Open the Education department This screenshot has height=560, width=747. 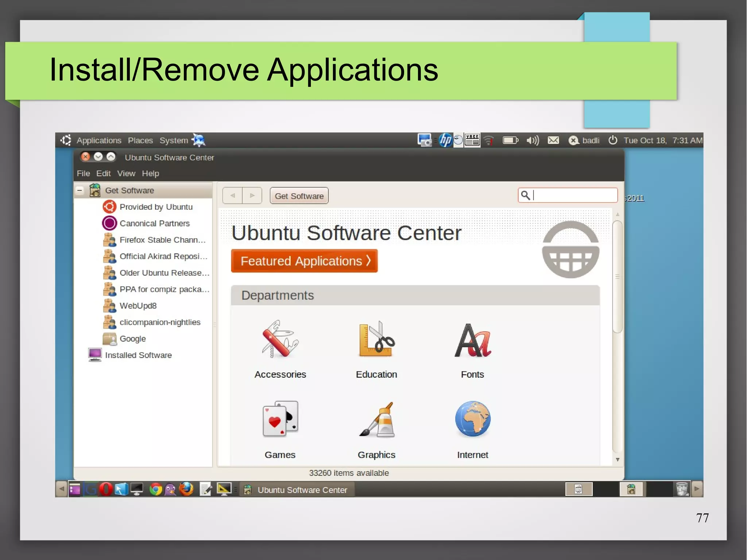[376, 349]
